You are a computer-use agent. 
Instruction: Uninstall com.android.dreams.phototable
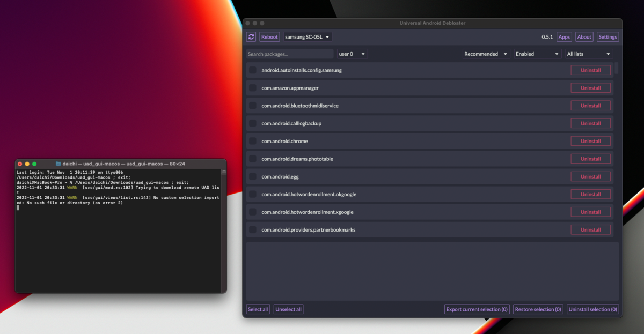click(590, 159)
